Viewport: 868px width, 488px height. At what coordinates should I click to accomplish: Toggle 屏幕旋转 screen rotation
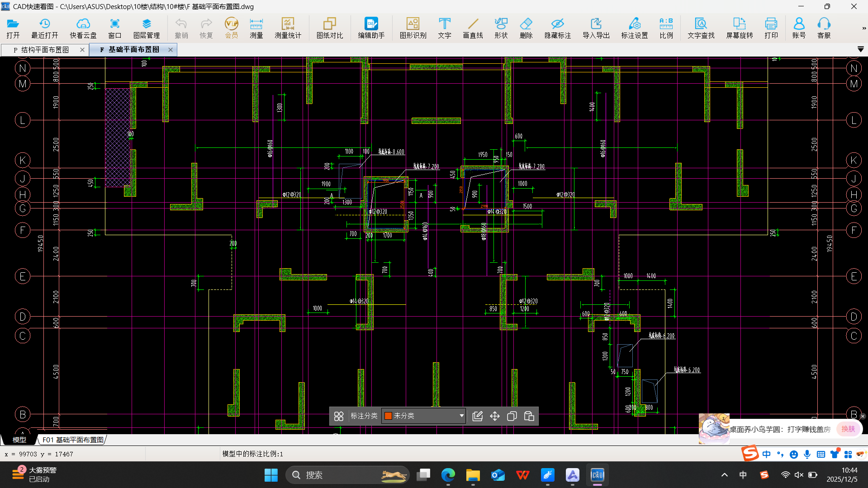(x=739, y=28)
